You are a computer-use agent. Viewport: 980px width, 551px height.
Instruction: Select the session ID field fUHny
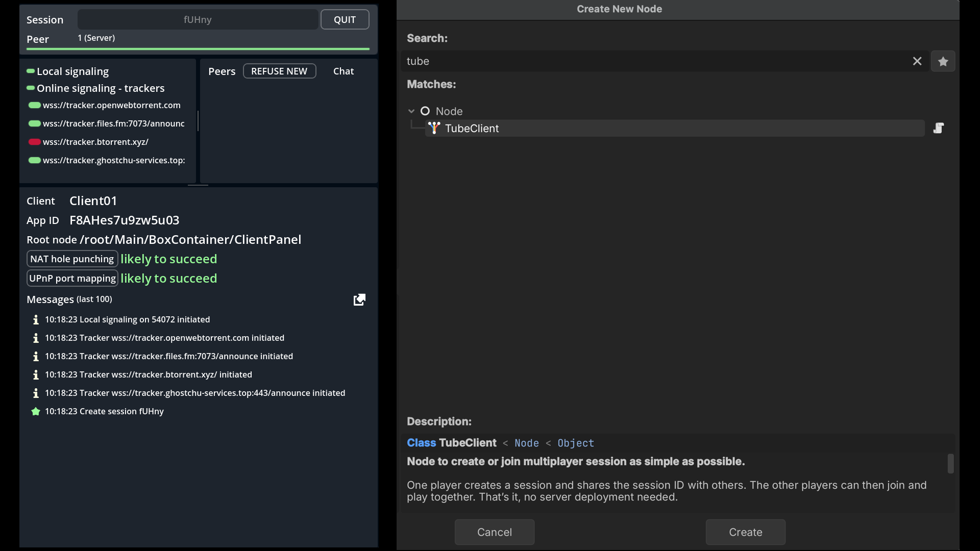tap(198, 19)
